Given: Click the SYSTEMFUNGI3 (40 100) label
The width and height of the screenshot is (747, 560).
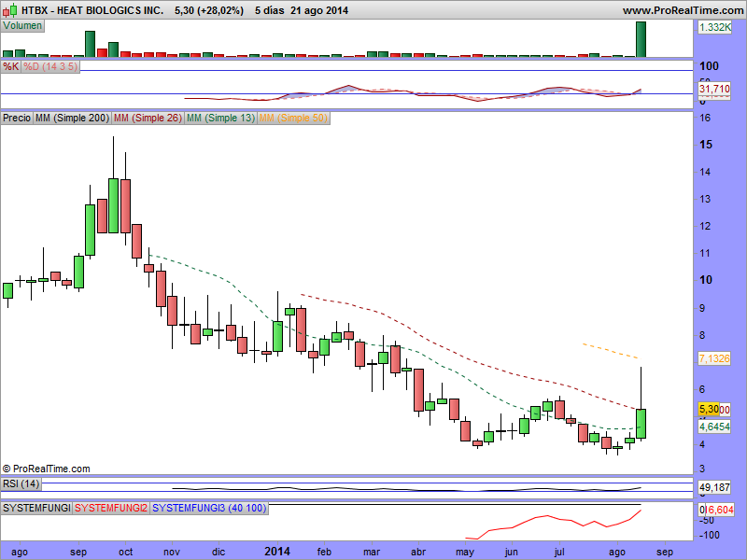Looking at the screenshot, I should coord(209,508).
